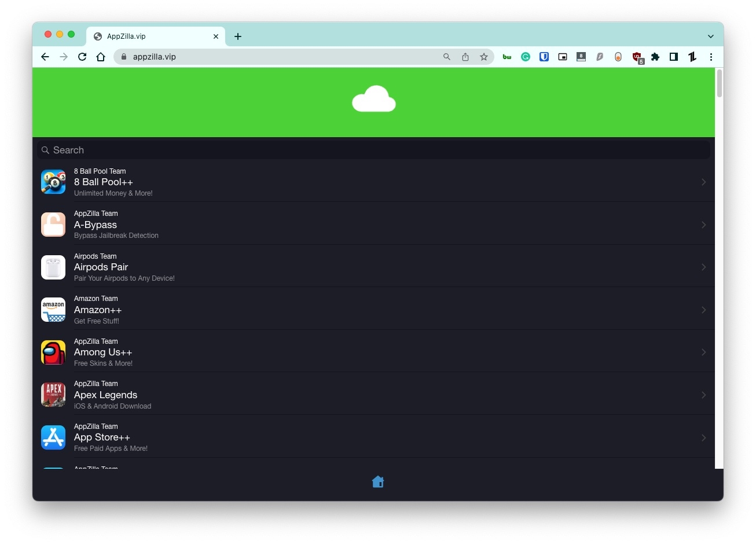
Task: Select the AppZilla.vip tab
Action: pyautogui.click(x=156, y=36)
